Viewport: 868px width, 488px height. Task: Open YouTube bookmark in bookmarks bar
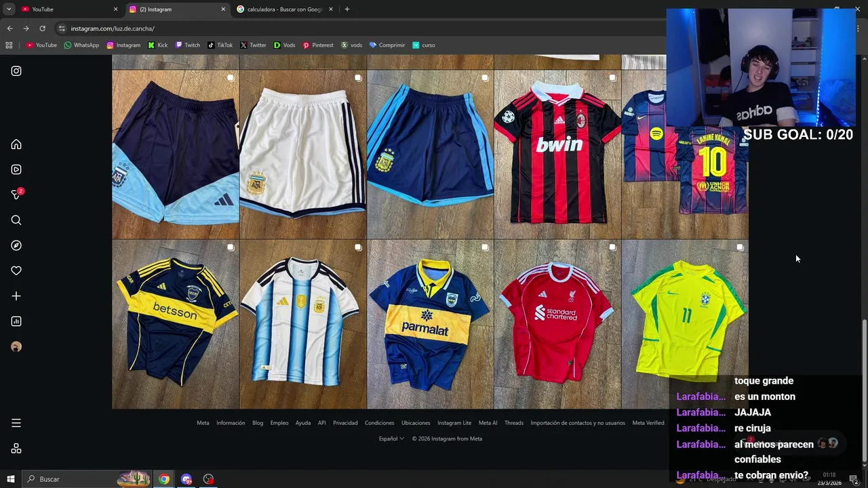click(x=41, y=45)
